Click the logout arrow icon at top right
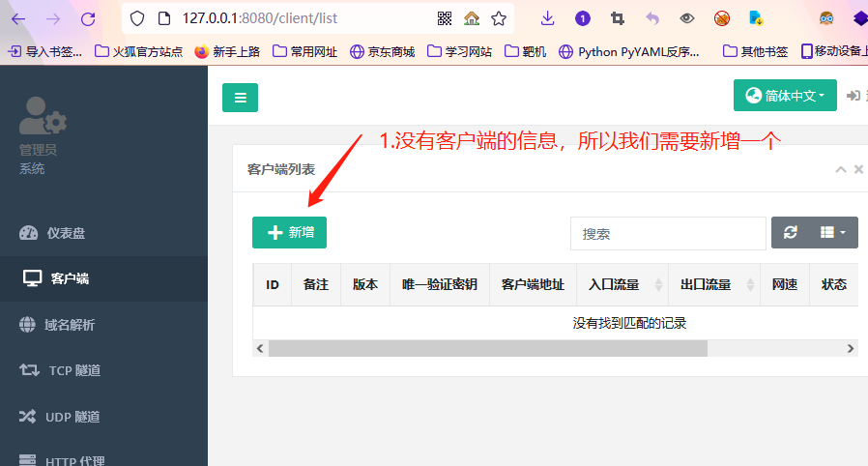 click(x=854, y=96)
